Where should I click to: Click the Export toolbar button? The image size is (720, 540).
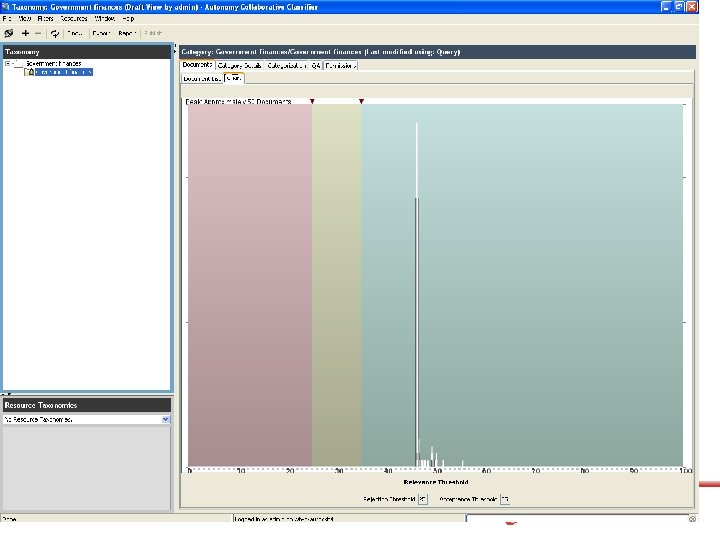click(x=101, y=33)
